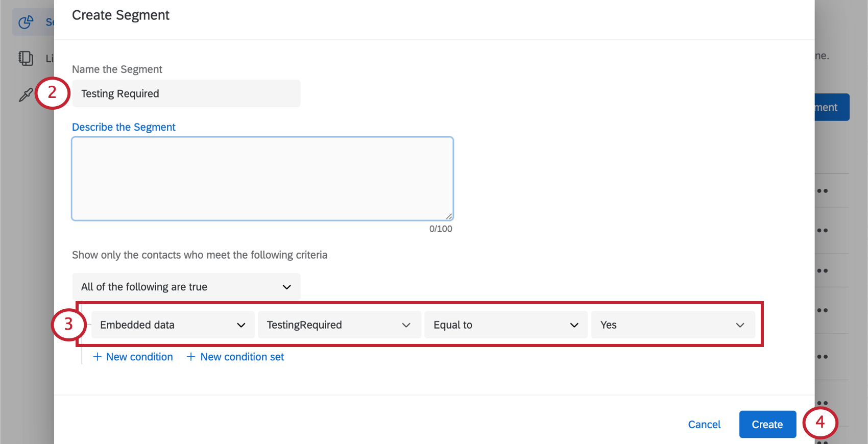Open the Lists notebook icon in sidebar

(x=26, y=58)
